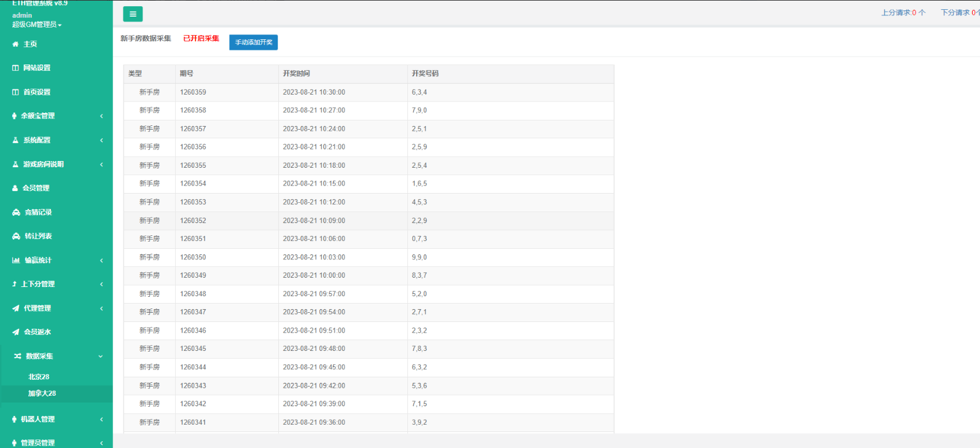Toggle the 已开启采集 status text
Image resolution: width=980 pixels, height=448 pixels.
pyautogui.click(x=201, y=39)
